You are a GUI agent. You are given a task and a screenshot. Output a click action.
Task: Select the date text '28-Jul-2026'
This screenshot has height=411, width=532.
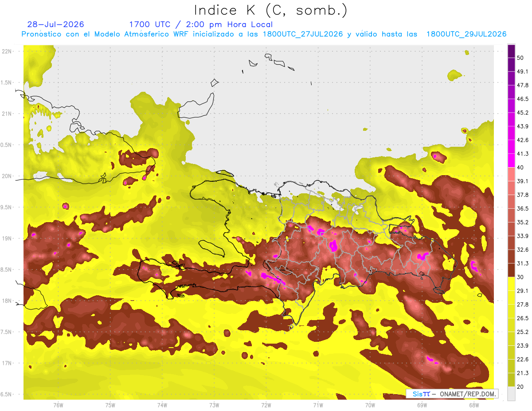point(56,24)
